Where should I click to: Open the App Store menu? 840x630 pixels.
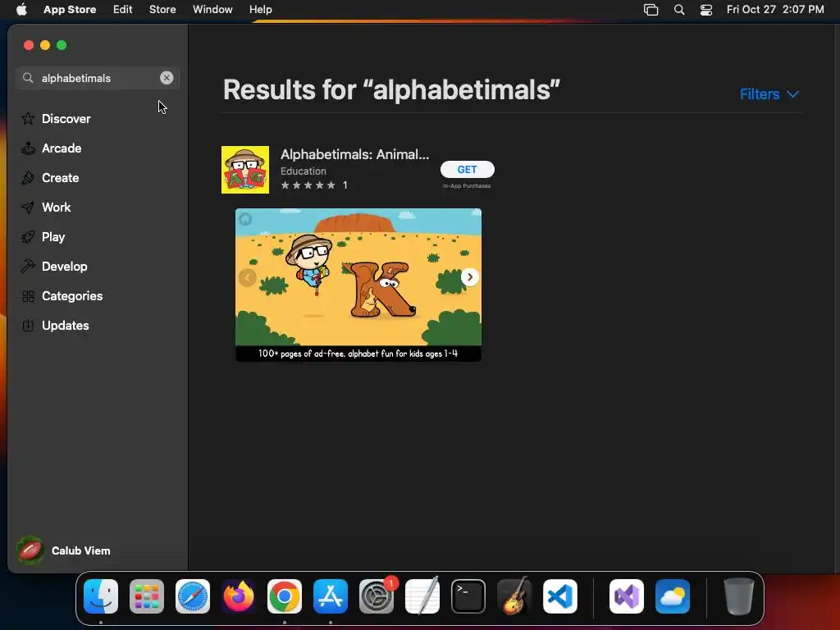point(70,9)
